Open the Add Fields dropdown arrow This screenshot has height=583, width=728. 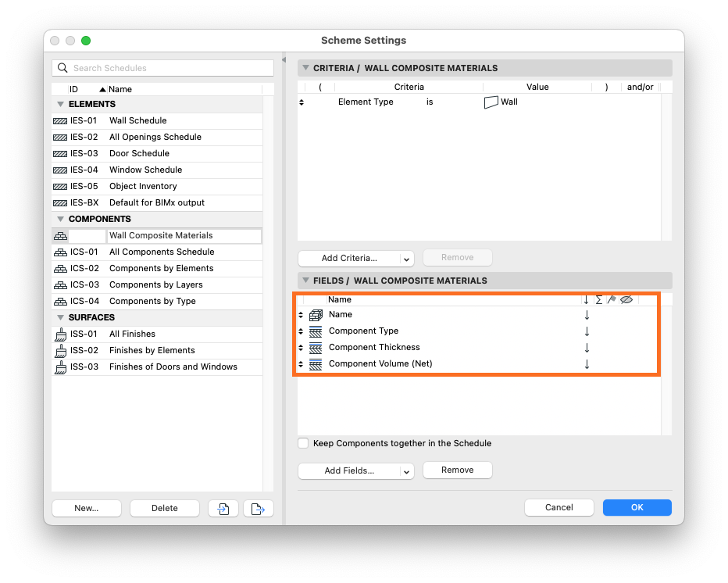tap(406, 471)
